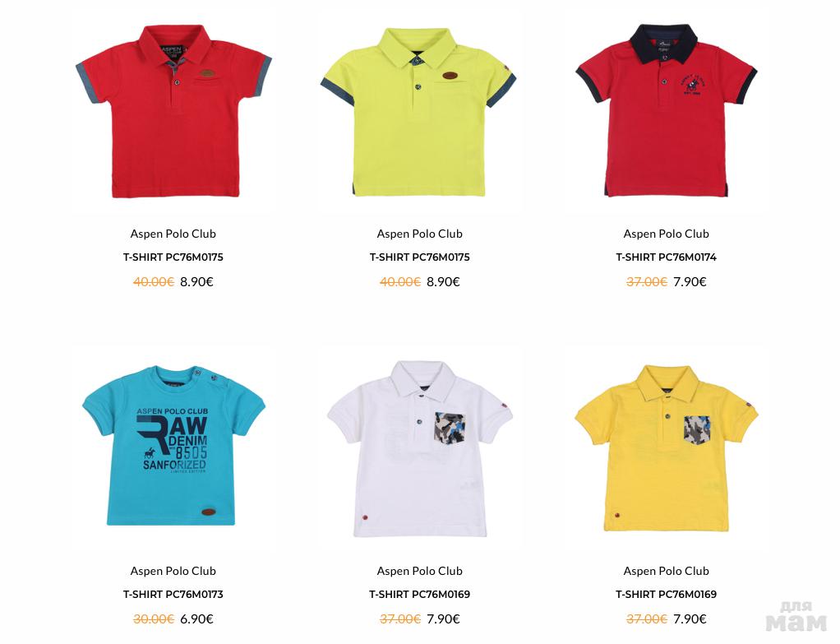The width and height of the screenshot is (840, 644).
Task: Open the turquoise RAW DENIM t-shirt image
Action: (173, 445)
